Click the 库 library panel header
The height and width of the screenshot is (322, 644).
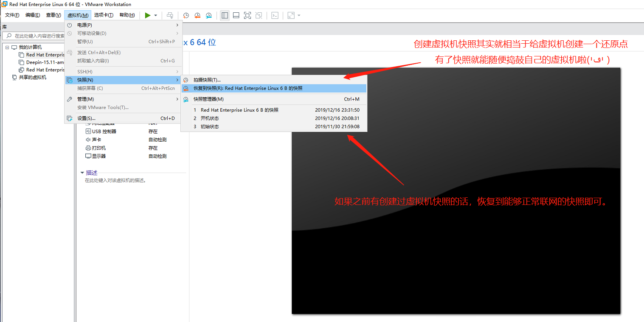[5, 27]
